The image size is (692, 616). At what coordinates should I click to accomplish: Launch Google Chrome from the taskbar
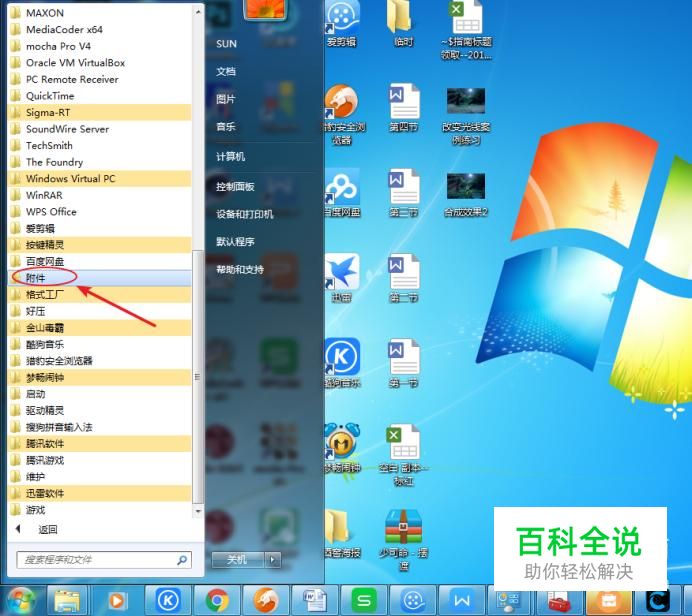point(217,601)
